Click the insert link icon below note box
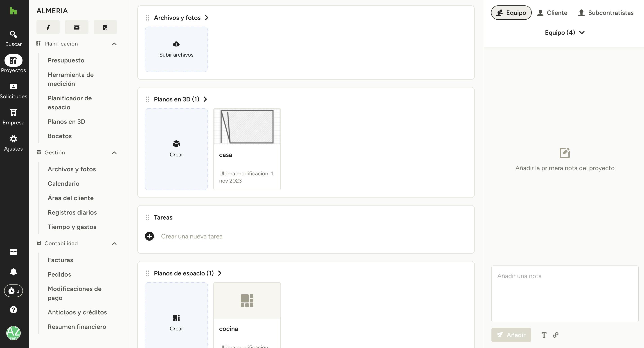The width and height of the screenshot is (644, 348). click(556, 335)
